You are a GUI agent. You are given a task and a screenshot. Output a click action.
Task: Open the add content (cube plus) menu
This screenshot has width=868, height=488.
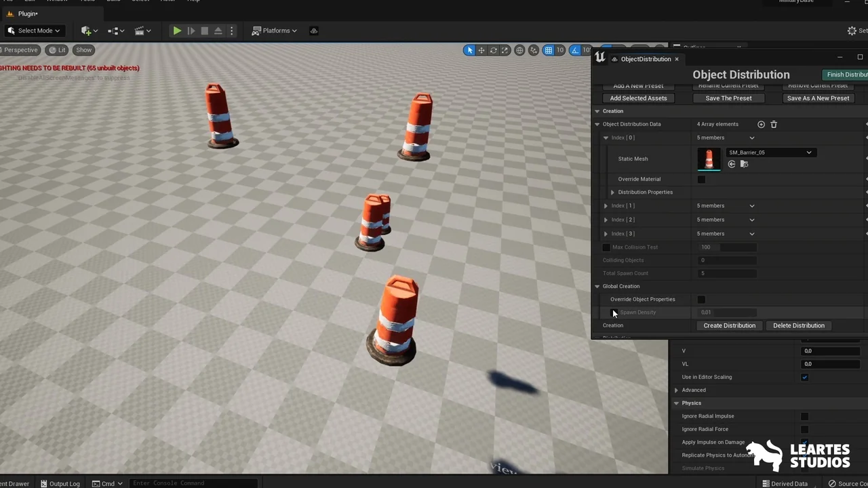pos(86,30)
